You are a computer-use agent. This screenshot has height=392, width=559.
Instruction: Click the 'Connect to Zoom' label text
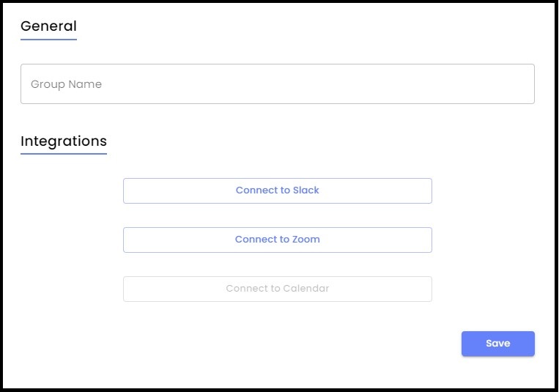click(x=278, y=239)
